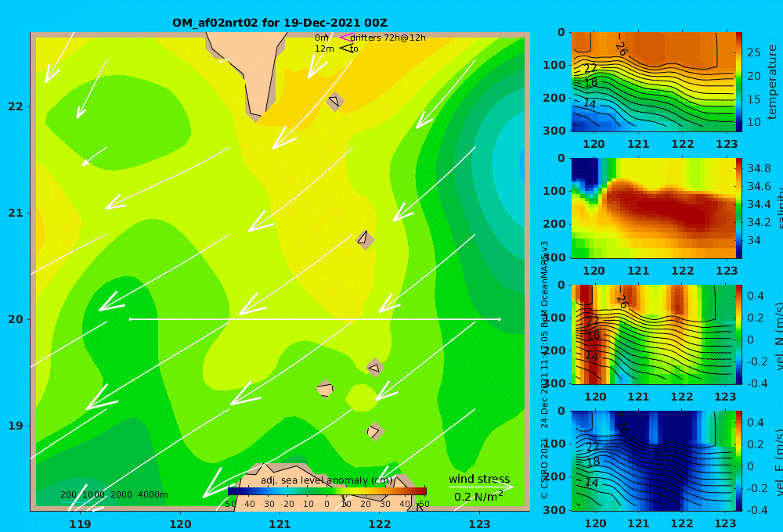Click the temperature section plot
The image size is (783, 532).
tap(653, 82)
